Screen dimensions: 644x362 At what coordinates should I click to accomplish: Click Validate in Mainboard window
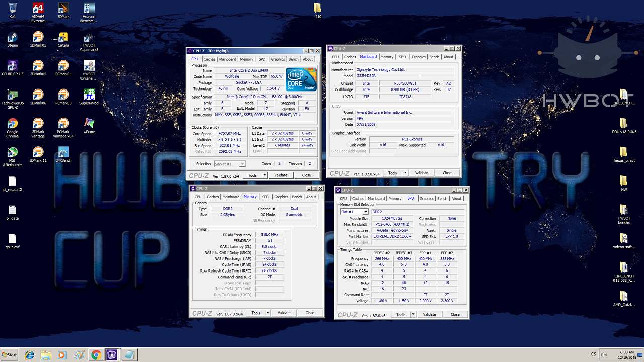pos(422,173)
